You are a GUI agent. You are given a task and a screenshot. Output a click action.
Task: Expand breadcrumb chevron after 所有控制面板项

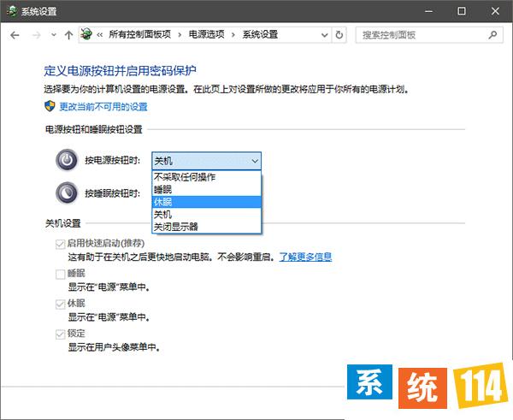pos(180,35)
